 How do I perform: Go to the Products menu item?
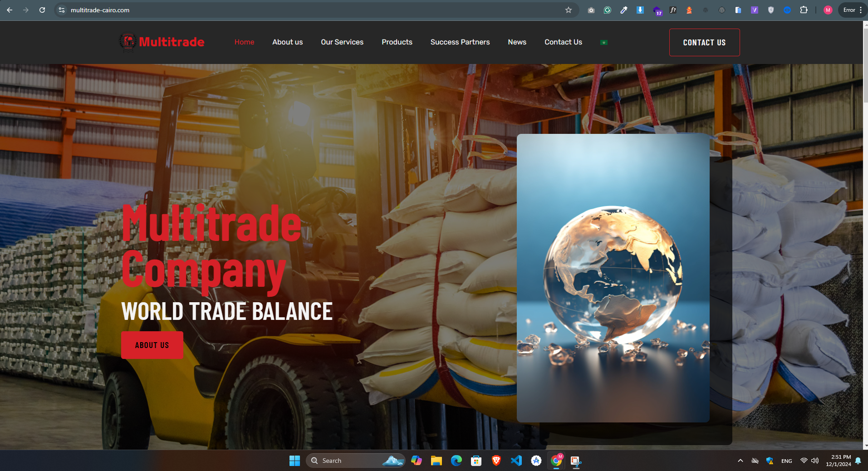click(x=397, y=42)
